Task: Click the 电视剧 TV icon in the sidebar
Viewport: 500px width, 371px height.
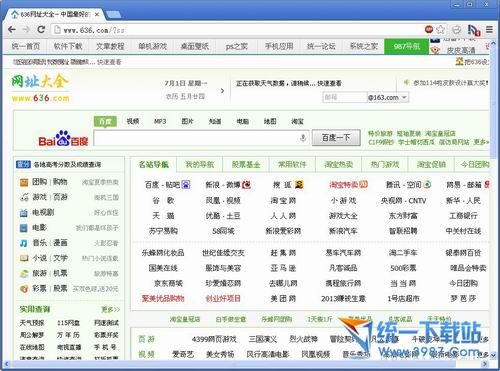Action: coord(23,213)
